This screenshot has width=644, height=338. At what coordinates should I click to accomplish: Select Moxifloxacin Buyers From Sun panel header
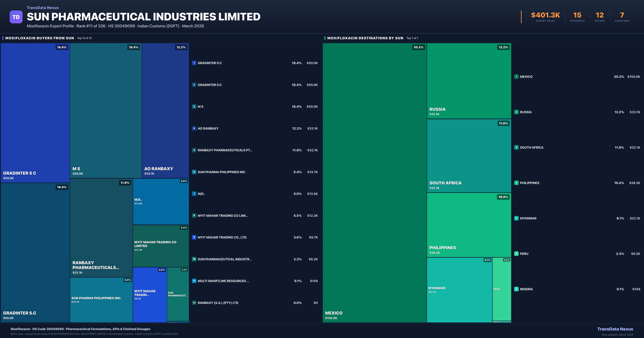point(39,38)
